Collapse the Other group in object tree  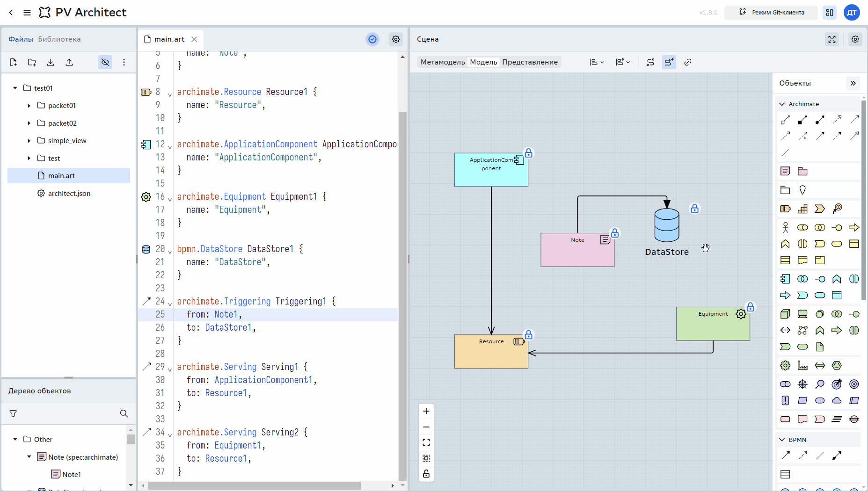pyautogui.click(x=15, y=440)
